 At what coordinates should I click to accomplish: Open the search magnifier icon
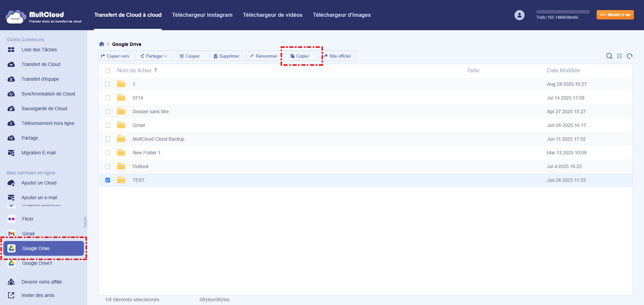click(x=609, y=56)
